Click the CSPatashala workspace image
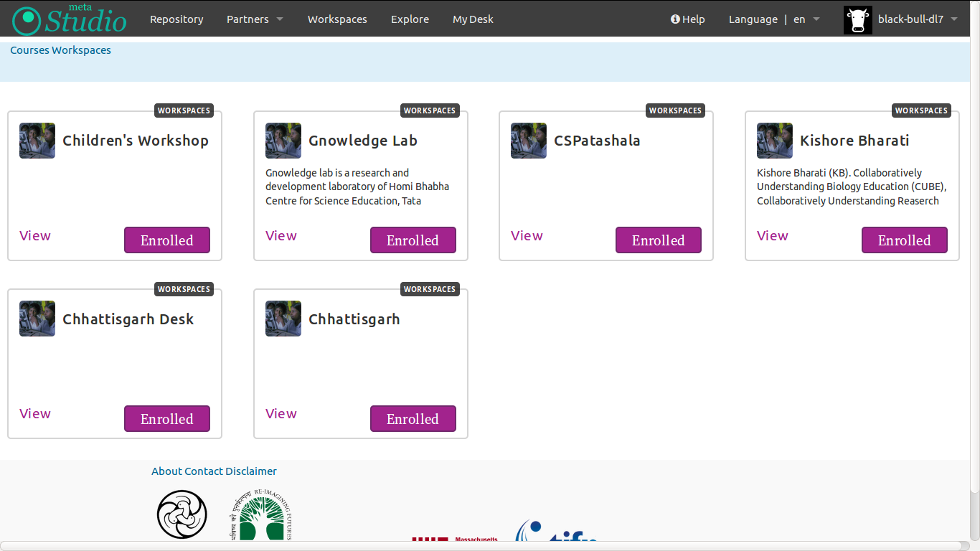The image size is (980, 551). 529,141
